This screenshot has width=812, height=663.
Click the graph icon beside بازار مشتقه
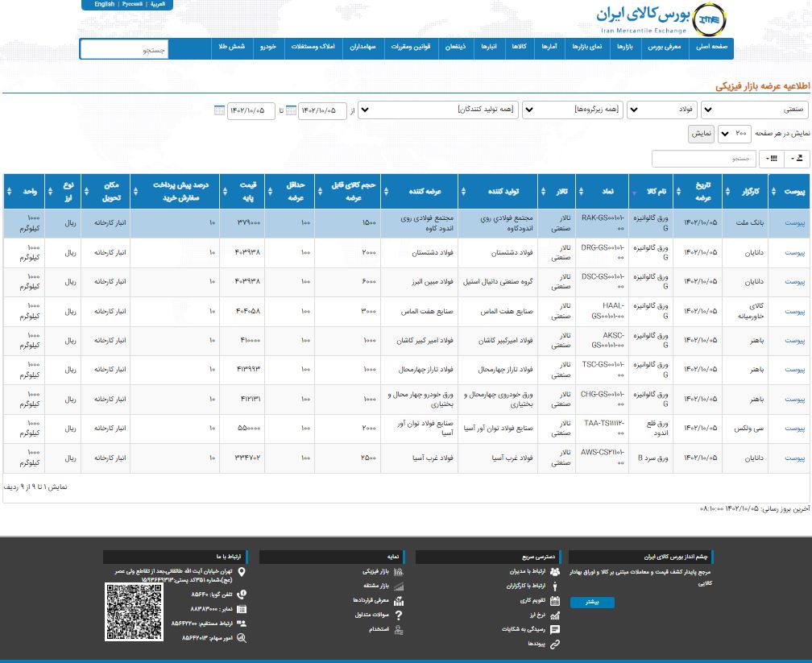(398, 586)
